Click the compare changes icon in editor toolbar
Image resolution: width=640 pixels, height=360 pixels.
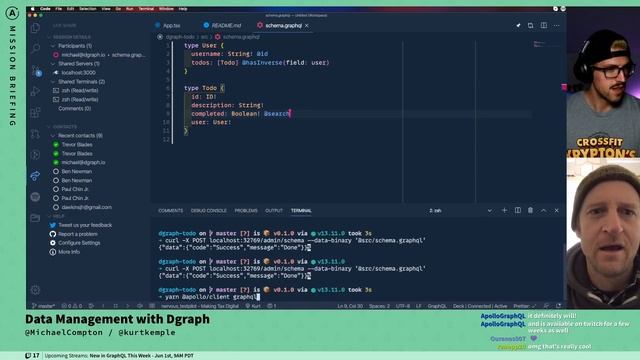click(x=531, y=25)
